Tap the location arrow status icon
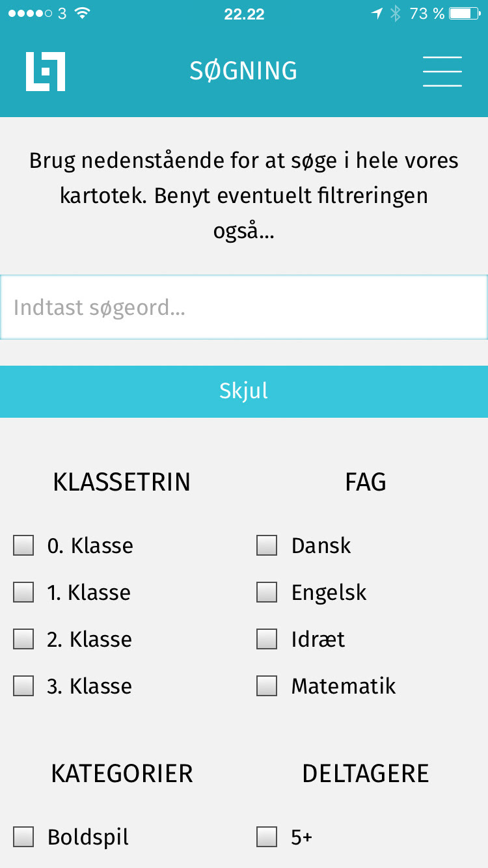The width and height of the screenshot is (488, 868). pyautogui.click(x=377, y=14)
